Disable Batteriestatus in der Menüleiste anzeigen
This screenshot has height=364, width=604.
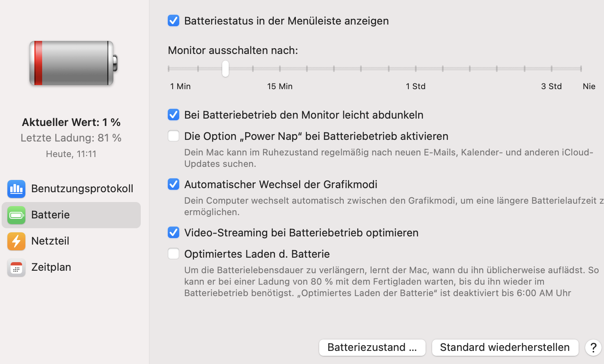174,20
